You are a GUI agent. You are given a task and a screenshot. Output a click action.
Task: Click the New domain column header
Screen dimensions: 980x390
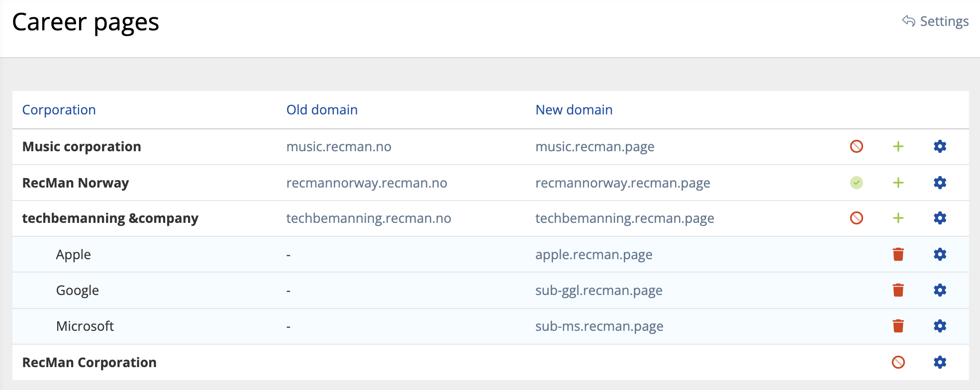click(x=574, y=110)
